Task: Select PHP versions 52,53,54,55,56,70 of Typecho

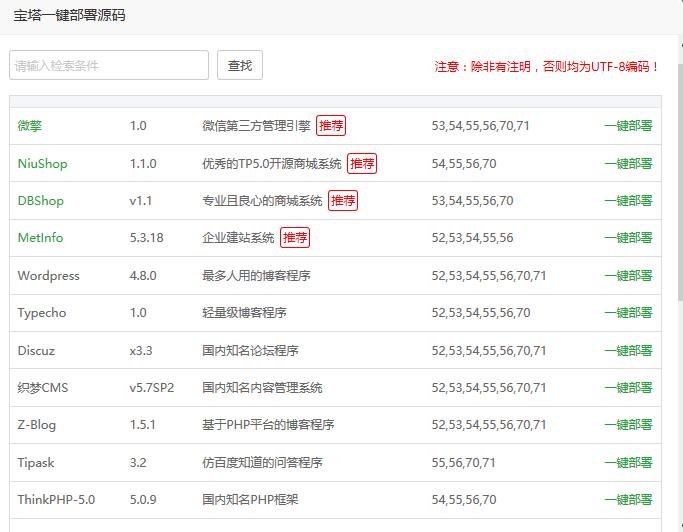Action: click(481, 313)
